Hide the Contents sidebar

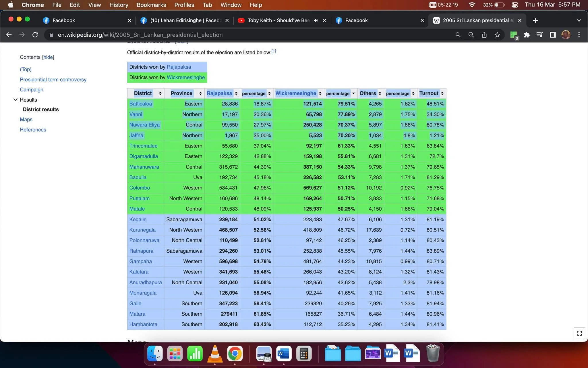click(x=48, y=57)
